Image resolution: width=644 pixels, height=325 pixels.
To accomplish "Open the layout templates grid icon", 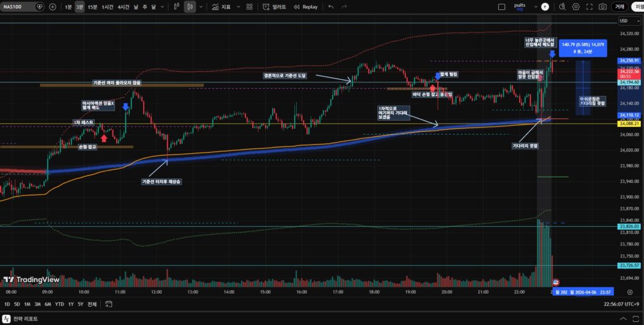I will 250,7.
